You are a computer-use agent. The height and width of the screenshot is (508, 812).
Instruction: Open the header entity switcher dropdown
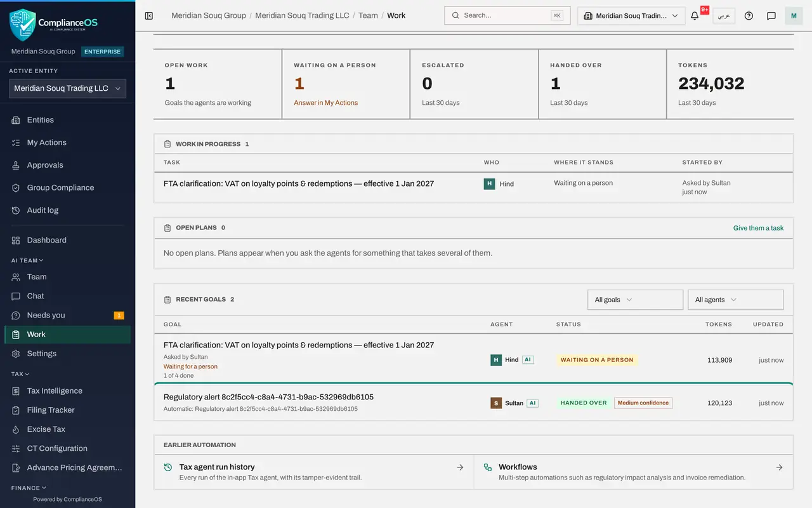631,16
